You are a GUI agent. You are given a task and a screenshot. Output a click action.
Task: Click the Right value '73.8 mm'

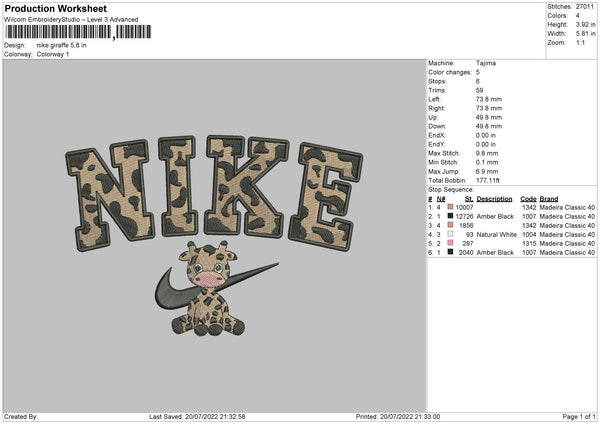pos(489,108)
